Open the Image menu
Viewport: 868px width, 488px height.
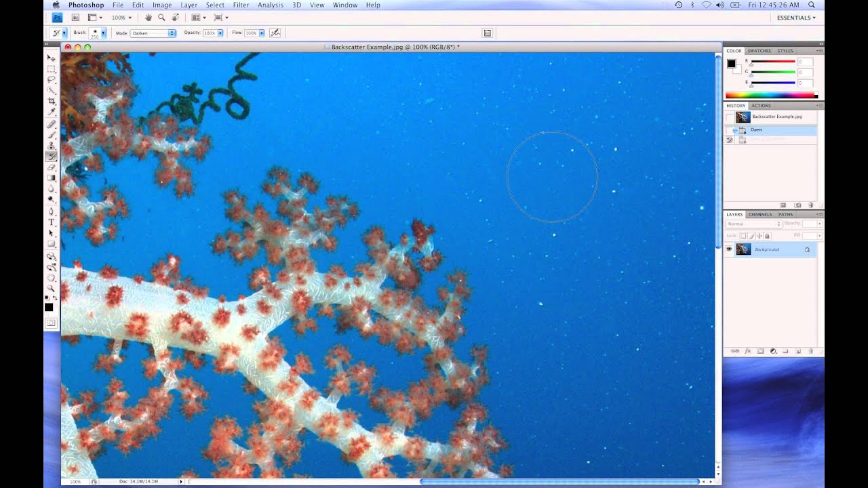point(162,5)
